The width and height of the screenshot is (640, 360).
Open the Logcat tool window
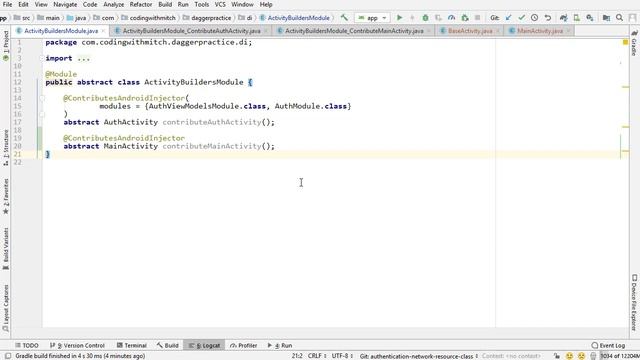coord(204,345)
